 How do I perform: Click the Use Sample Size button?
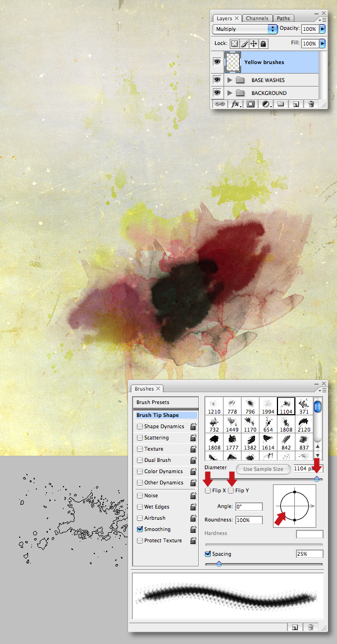coord(263,469)
